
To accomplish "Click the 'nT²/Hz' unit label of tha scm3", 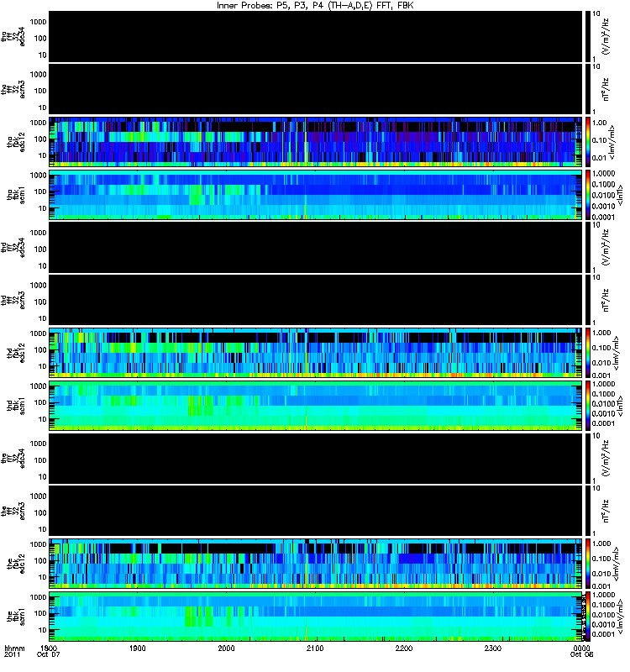I will coord(606,89).
